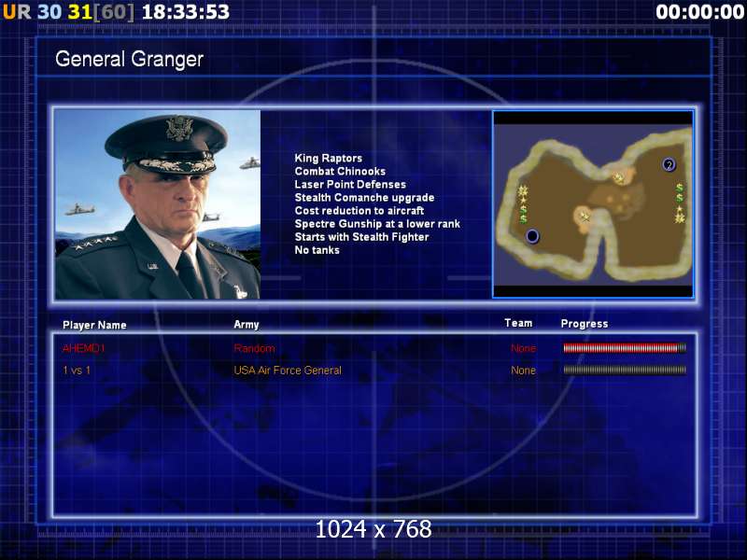Click the "Random" army entry
The width and height of the screenshot is (747, 560).
pos(254,348)
